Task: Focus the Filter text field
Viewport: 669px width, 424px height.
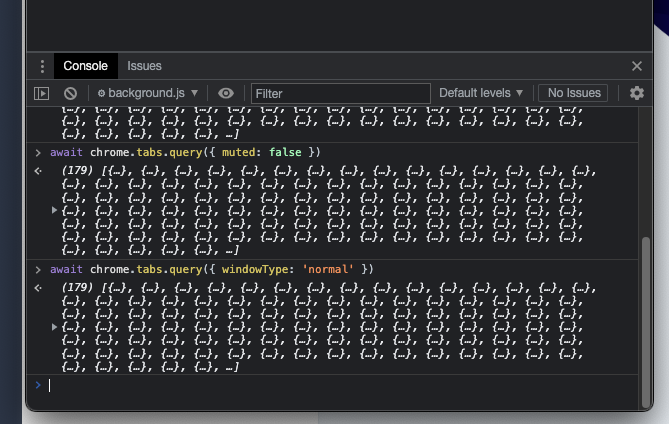Action: pyautogui.click(x=340, y=93)
